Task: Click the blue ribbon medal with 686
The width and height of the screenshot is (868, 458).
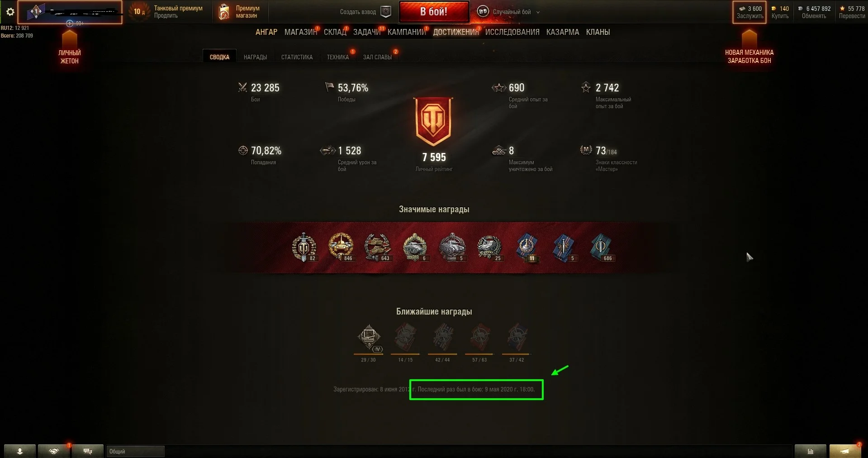Action: [601, 247]
